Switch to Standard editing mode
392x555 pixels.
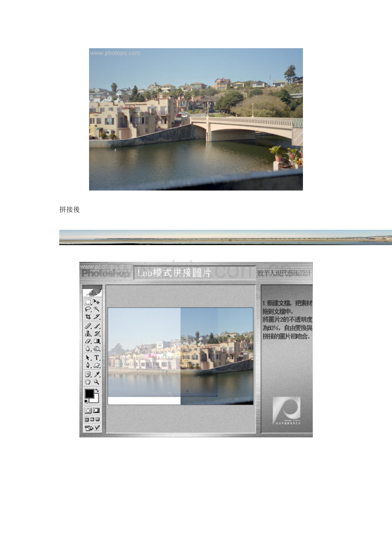coord(88,410)
